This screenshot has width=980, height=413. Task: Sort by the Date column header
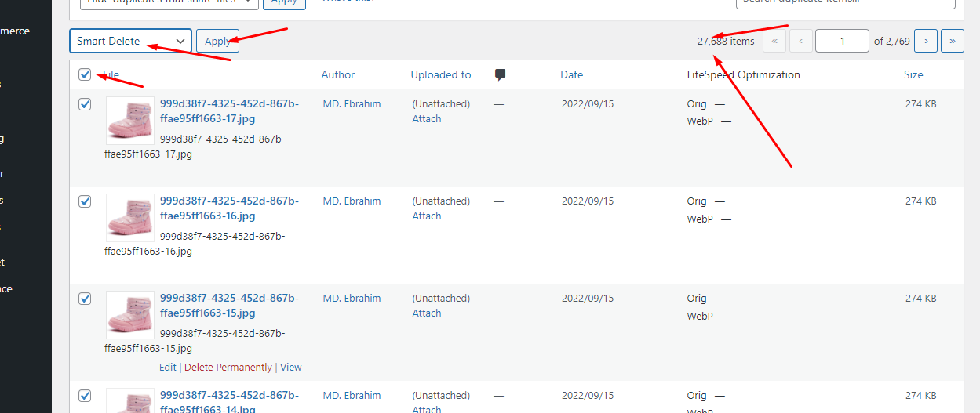(x=571, y=74)
